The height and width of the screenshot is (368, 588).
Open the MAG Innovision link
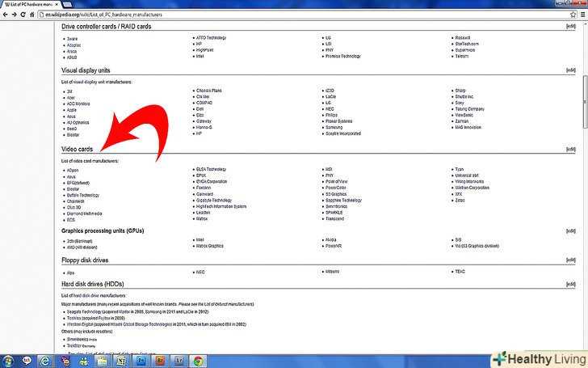pyautogui.click(x=468, y=128)
